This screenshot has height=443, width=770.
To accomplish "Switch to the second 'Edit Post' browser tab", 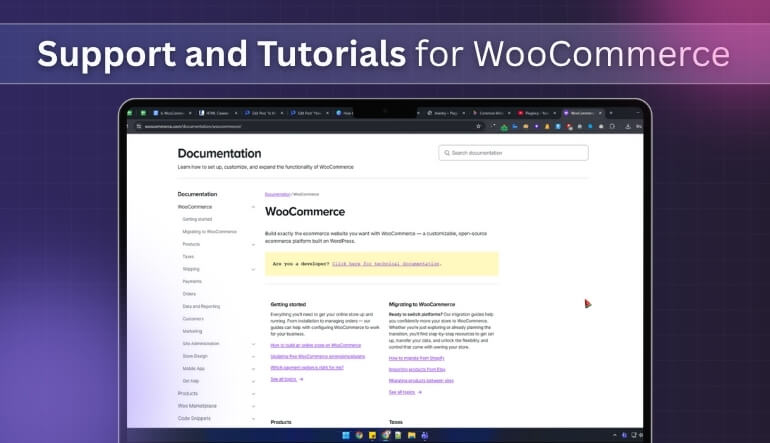I will pos(309,113).
